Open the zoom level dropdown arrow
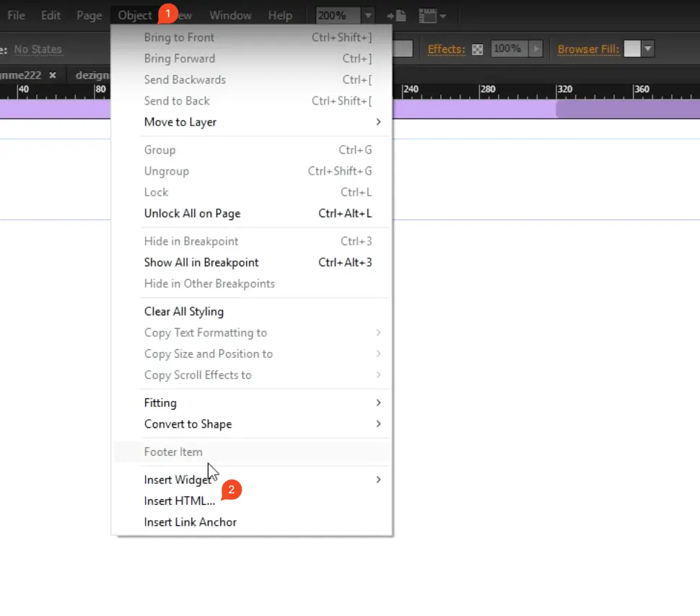Image resolution: width=700 pixels, height=616 pixels. [369, 15]
